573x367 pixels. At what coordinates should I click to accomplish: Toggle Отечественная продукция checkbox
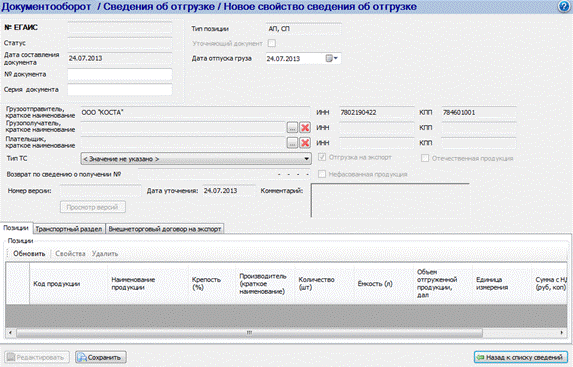tap(424, 158)
